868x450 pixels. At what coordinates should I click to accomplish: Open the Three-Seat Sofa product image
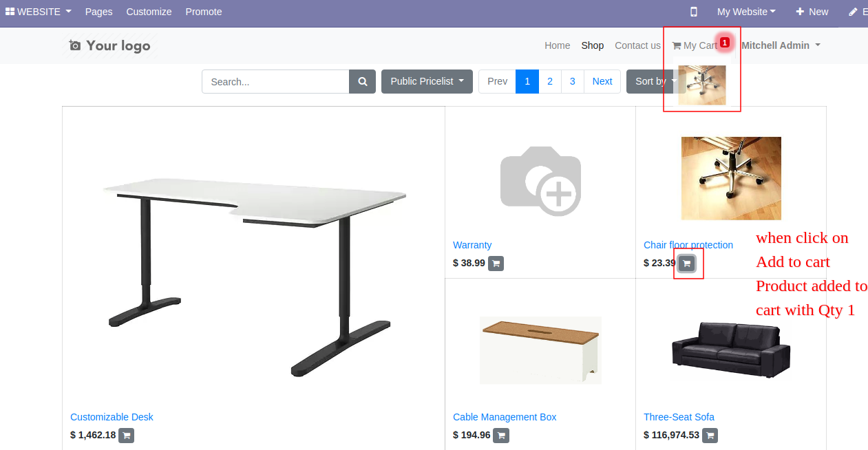click(731, 348)
